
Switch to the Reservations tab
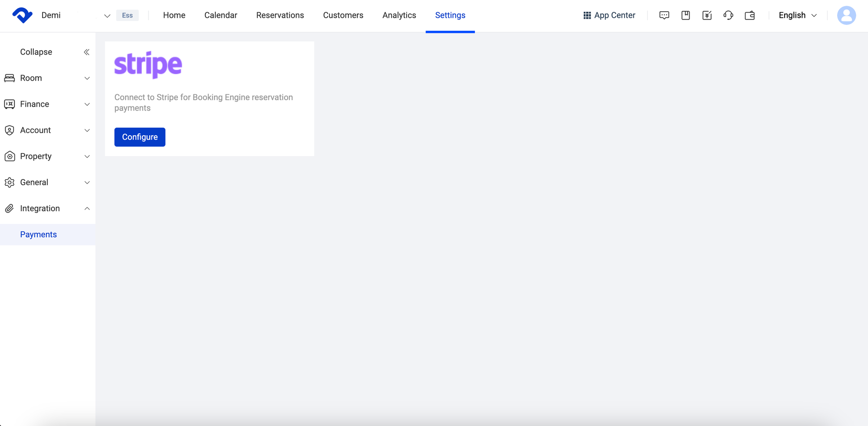click(280, 15)
